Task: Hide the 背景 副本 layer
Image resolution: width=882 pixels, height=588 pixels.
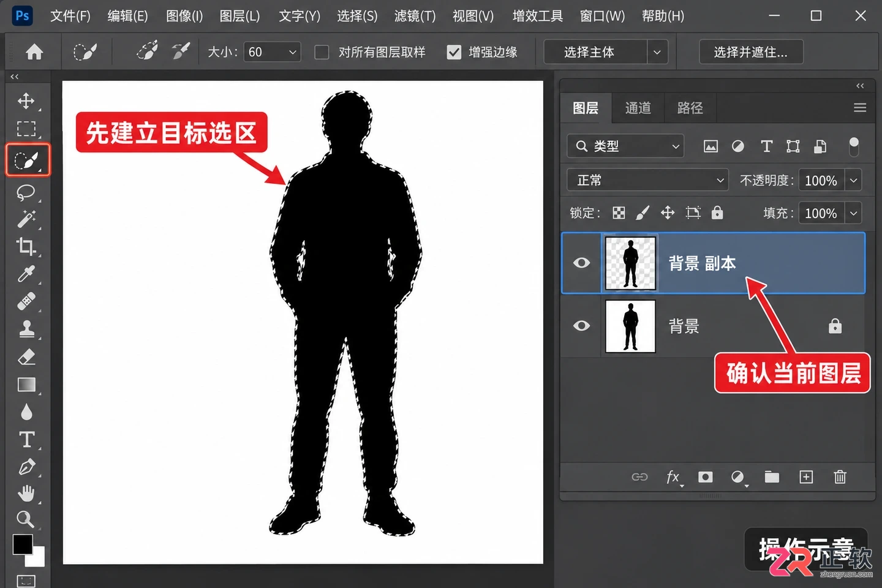Action: pyautogui.click(x=581, y=263)
